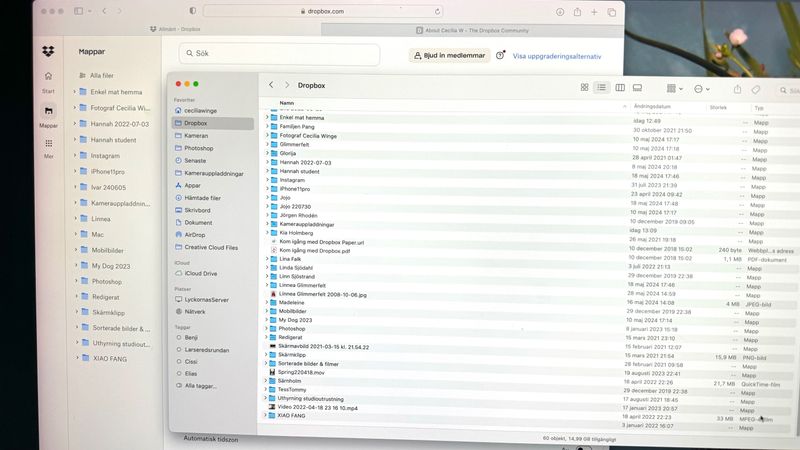800x450 pixels.
Task: Select Kom igång med Dropbox.pdf file
Action: tap(314, 251)
